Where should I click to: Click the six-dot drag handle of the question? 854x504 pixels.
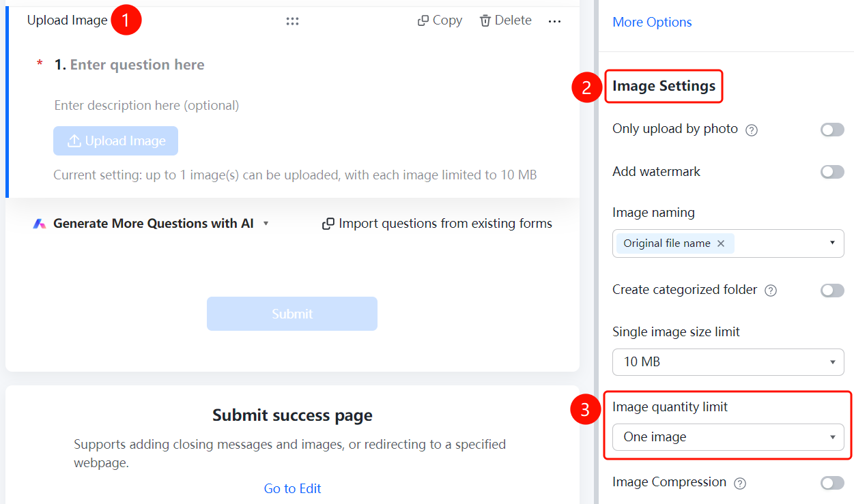(292, 21)
